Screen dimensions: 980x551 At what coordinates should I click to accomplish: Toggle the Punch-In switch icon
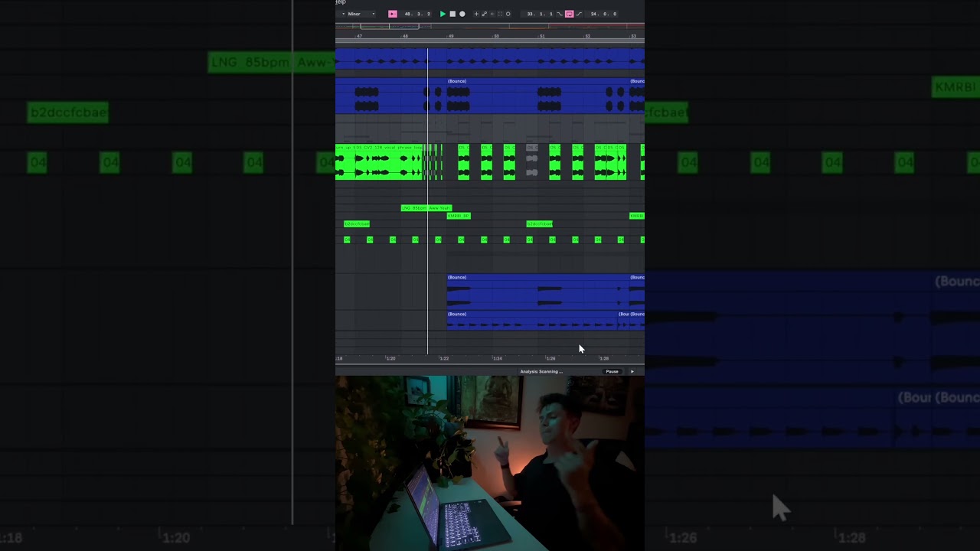pyautogui.click(x=560, y=14)
